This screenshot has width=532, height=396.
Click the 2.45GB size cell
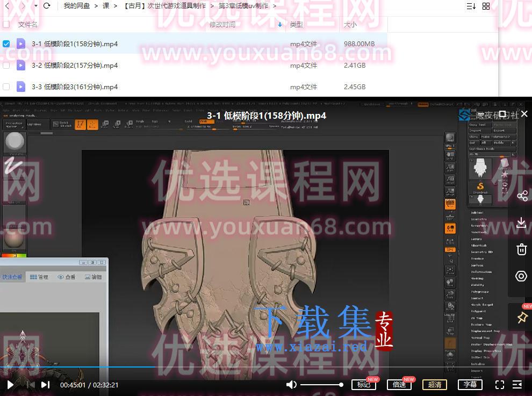tap(355, 87)
